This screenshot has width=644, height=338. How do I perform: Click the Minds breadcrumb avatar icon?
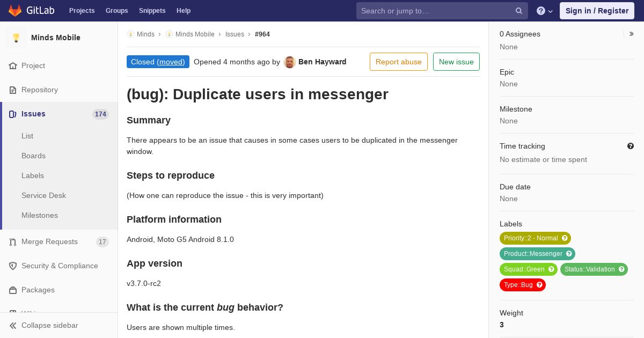point(130,34)
